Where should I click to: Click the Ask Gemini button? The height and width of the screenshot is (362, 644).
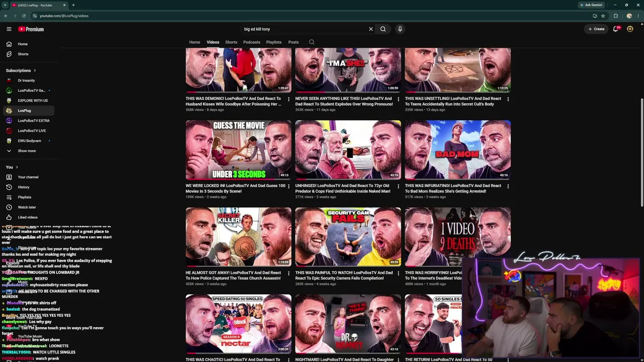(591, 5)
